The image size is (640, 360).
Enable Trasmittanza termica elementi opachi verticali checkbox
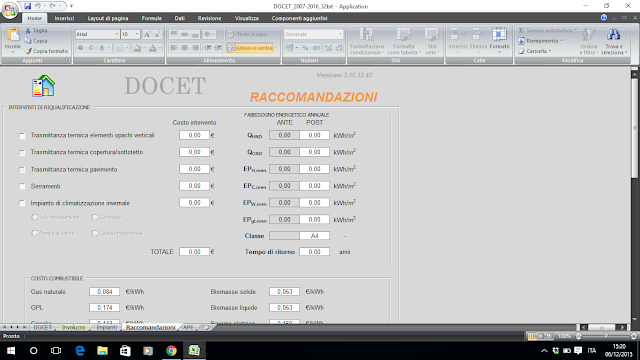pyautogui.click(x=22, y=136)
